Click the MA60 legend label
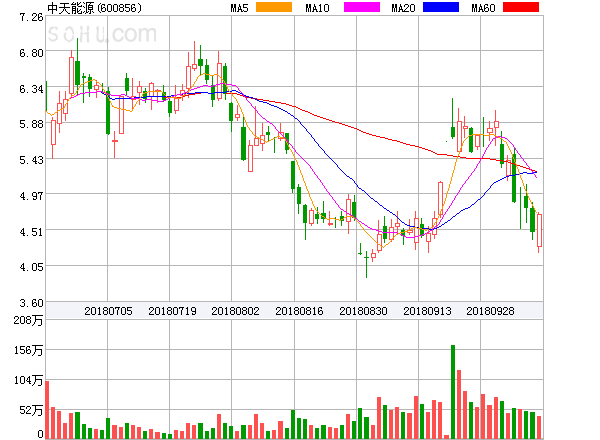This screenshot has height=440, width=600. (483, 8)
